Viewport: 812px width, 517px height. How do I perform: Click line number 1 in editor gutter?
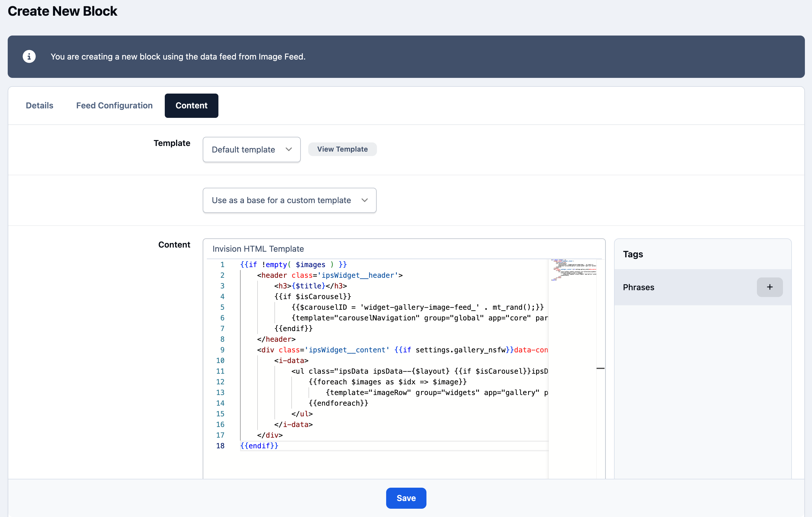coord(222,264)
